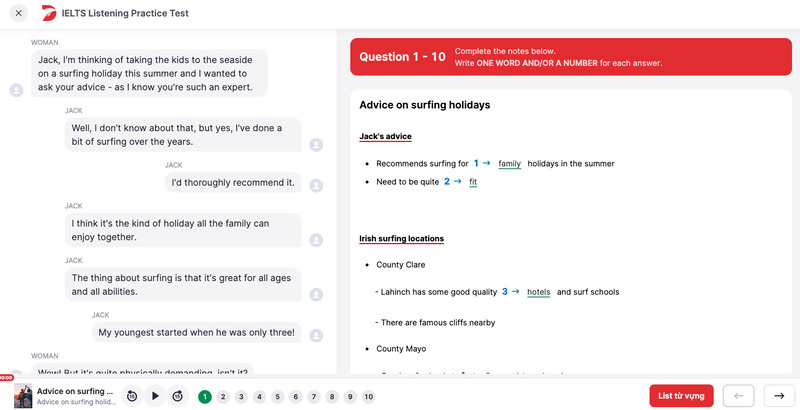Jump to question 7
The image size is (800, 410).
[x=314, y=396]
